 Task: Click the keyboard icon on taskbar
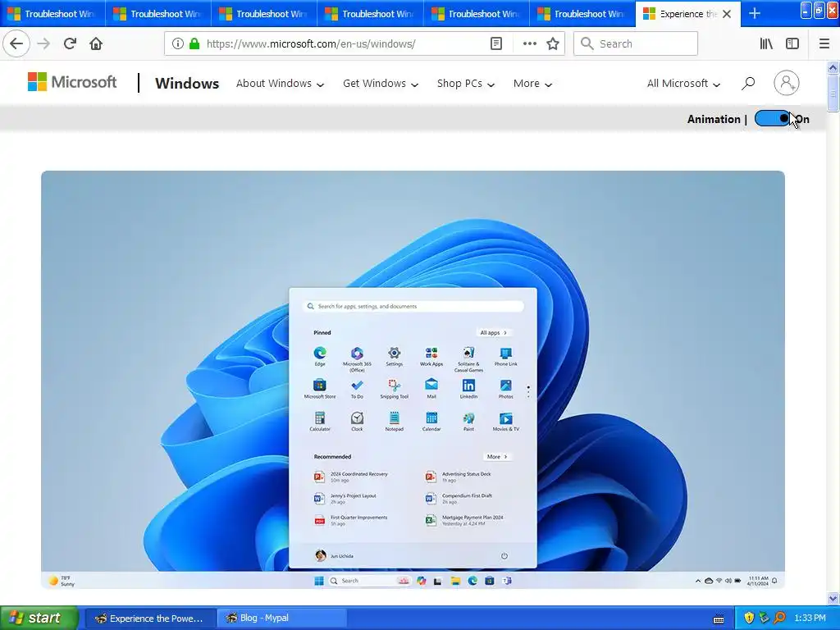pyautogui.click(x=719, y=619)
